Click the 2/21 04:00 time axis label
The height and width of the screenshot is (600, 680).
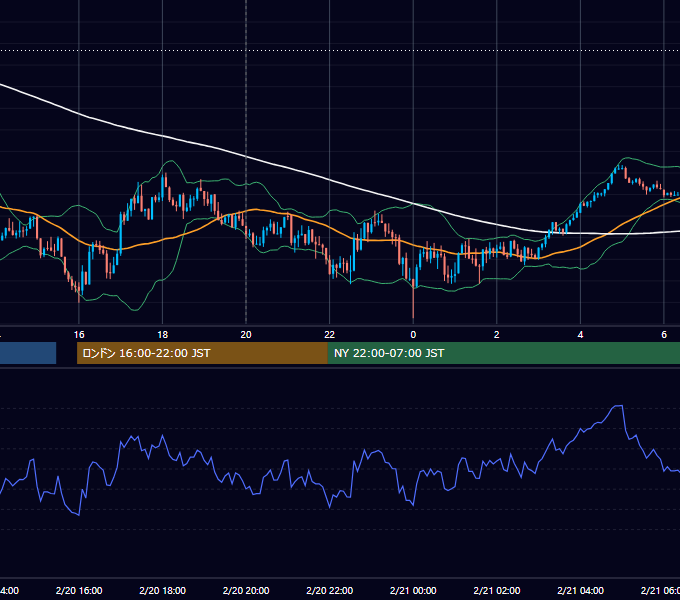(580, 590)
